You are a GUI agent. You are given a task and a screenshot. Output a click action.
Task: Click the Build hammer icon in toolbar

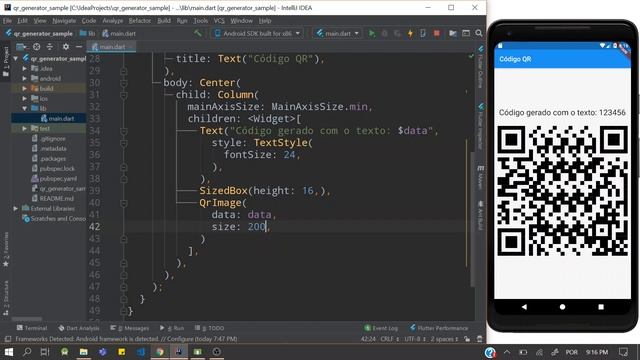[198, 33]
